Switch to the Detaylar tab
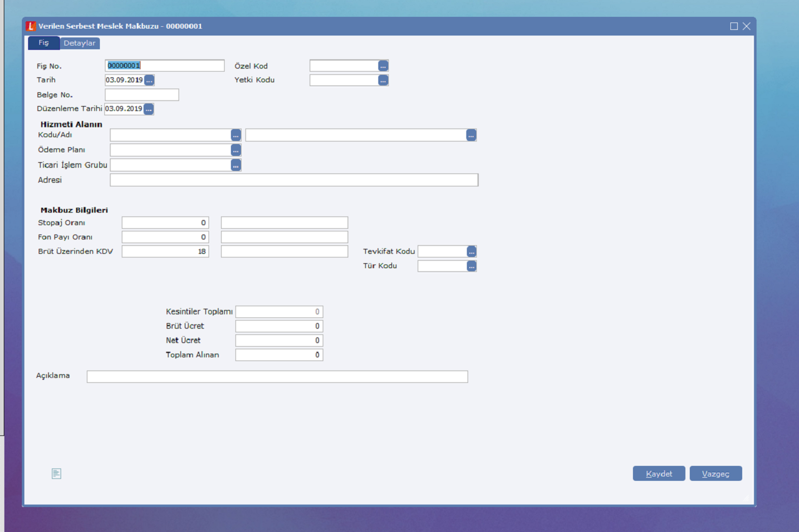The image size is (799, 532). point(80,43)
